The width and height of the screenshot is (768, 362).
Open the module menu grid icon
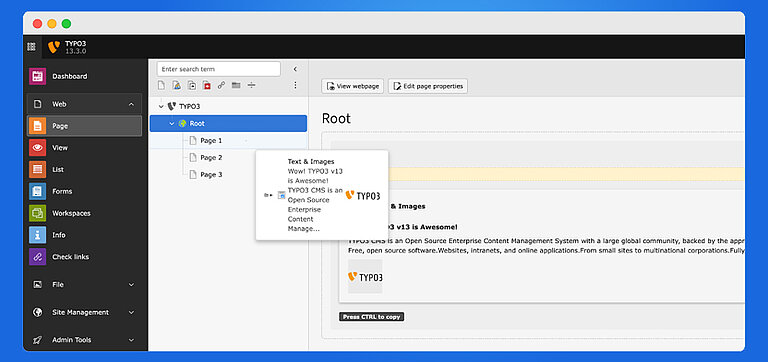[31, 47]
